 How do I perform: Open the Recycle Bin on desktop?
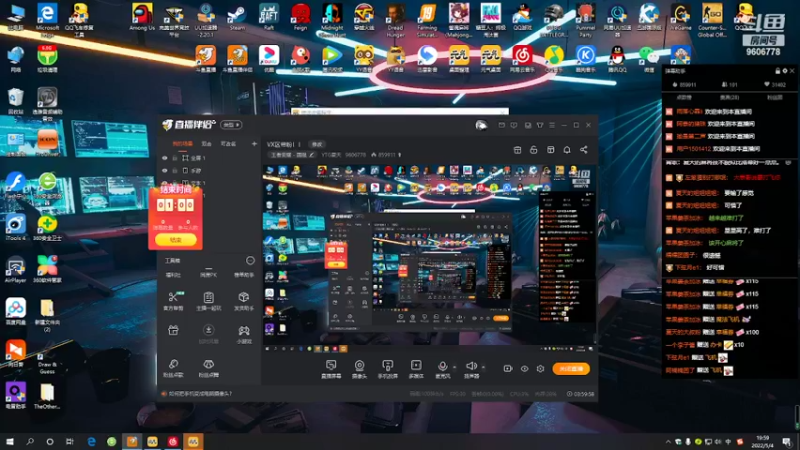pyautogui.click(x=15, y=101)
